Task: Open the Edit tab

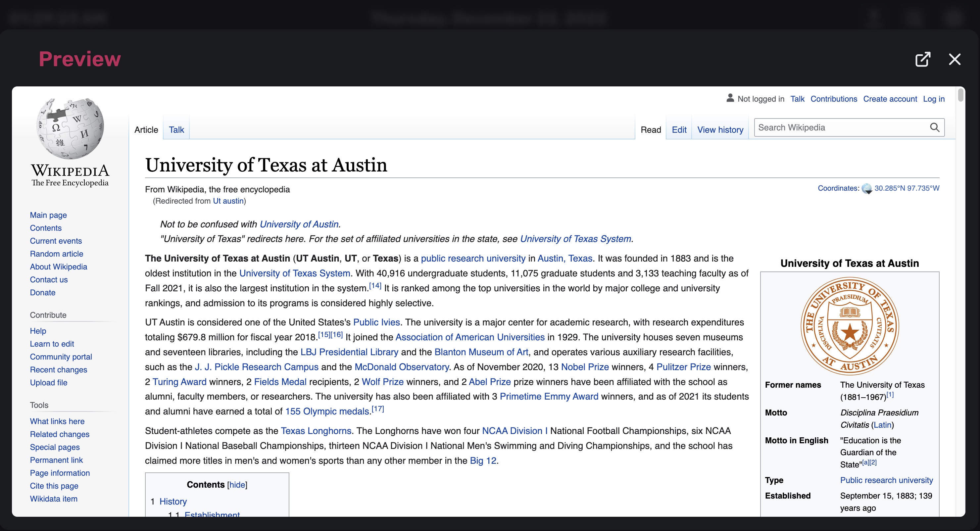Action: pos(679,130)
